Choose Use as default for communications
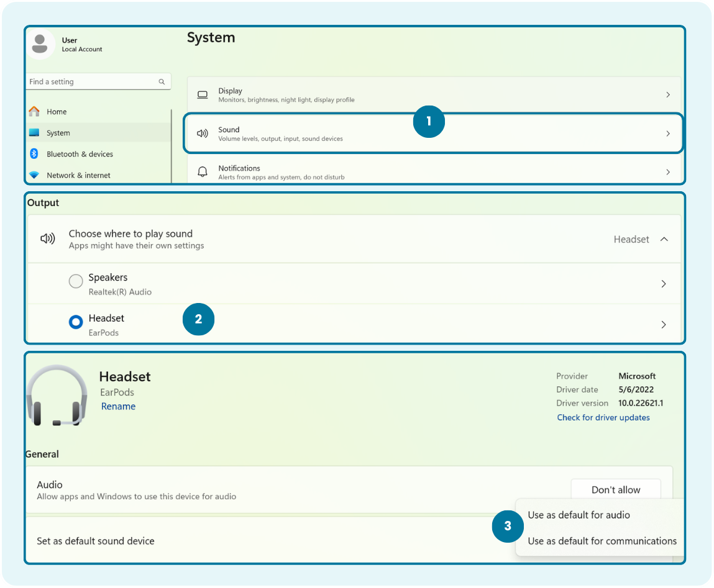 [x=602, y=541]
